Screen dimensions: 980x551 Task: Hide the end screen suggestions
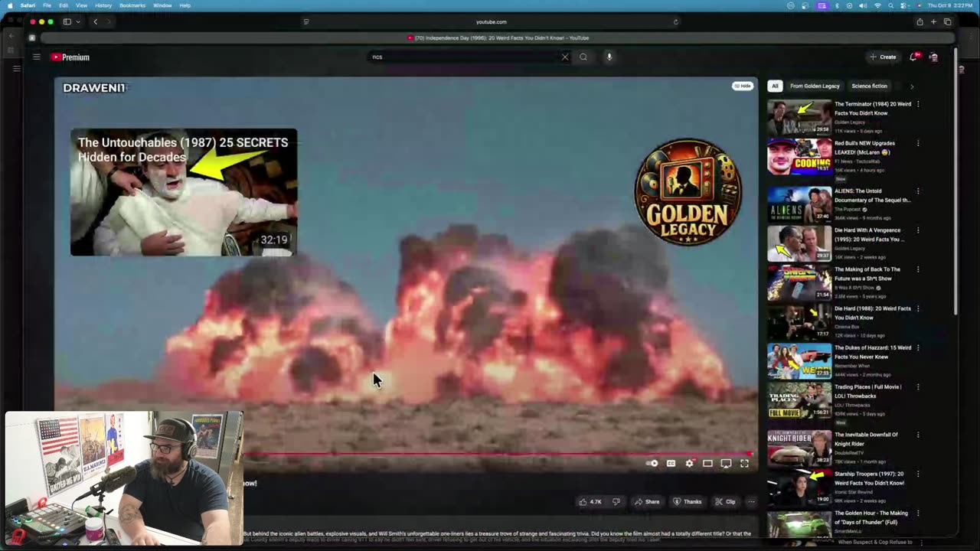[743, 86]
